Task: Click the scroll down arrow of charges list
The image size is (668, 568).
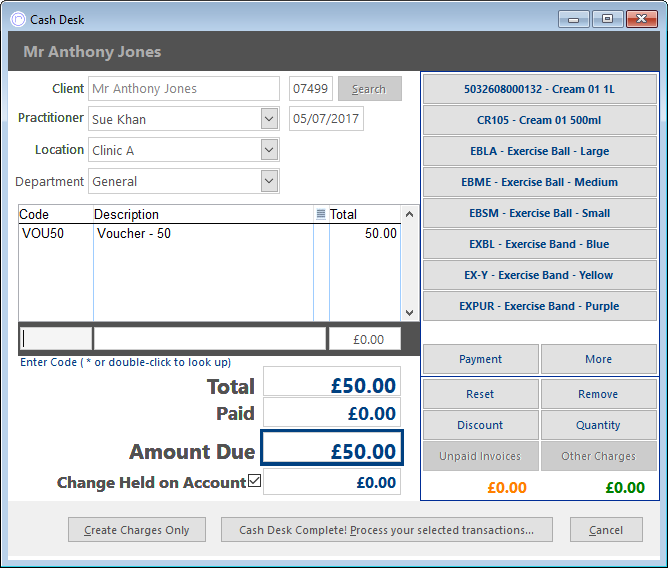Action: coord(409,313)
